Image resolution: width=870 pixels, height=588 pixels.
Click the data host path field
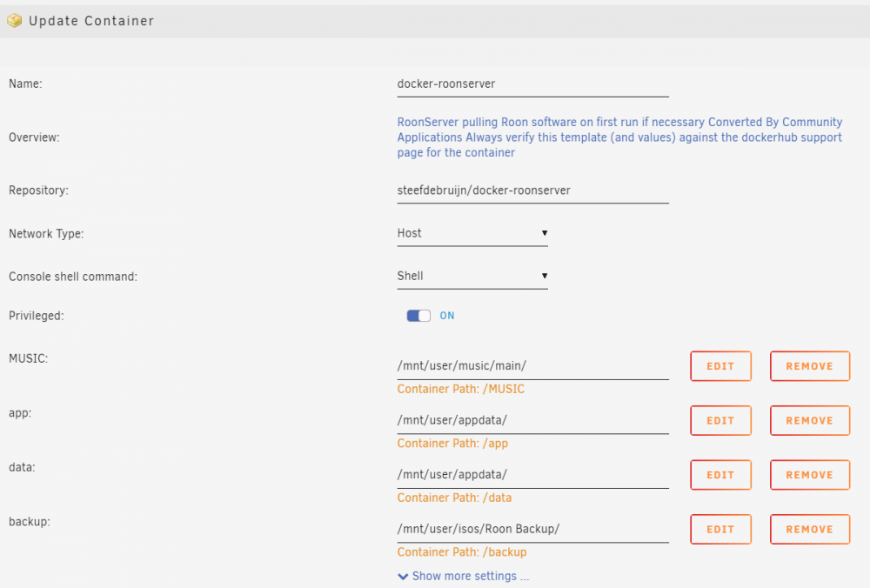532,475
